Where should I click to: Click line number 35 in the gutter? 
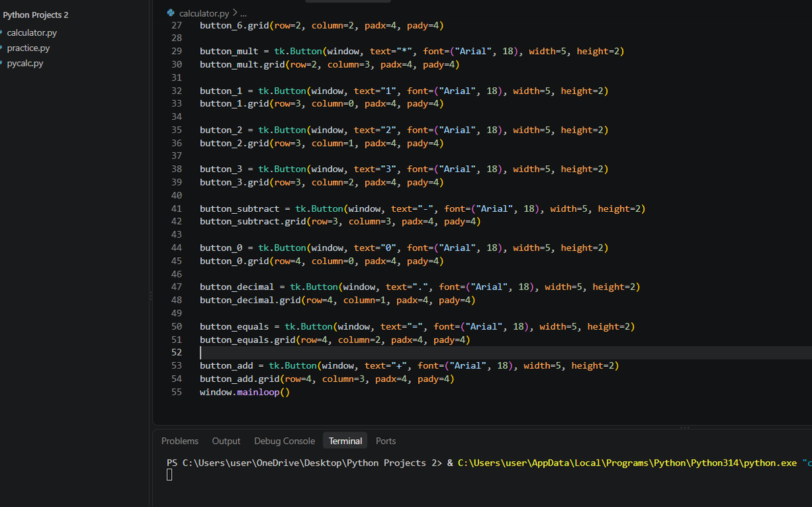click(176, 130)
